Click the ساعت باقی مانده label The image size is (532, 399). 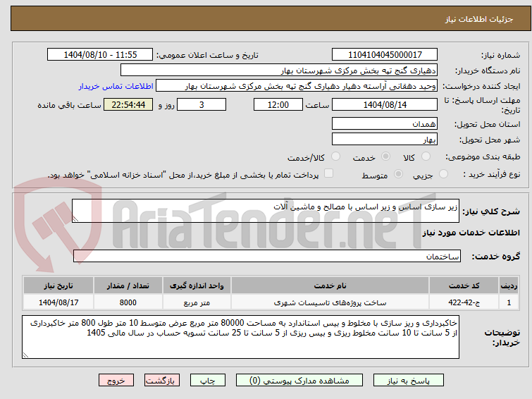[x=69, y=105]
